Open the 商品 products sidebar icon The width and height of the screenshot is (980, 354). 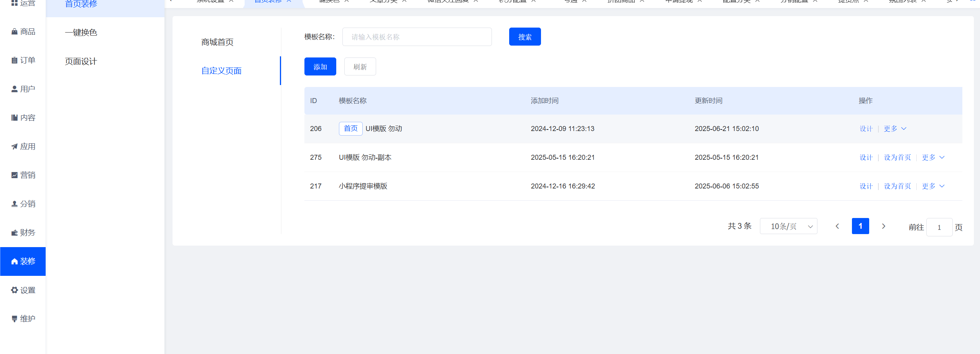coord(15,32)
